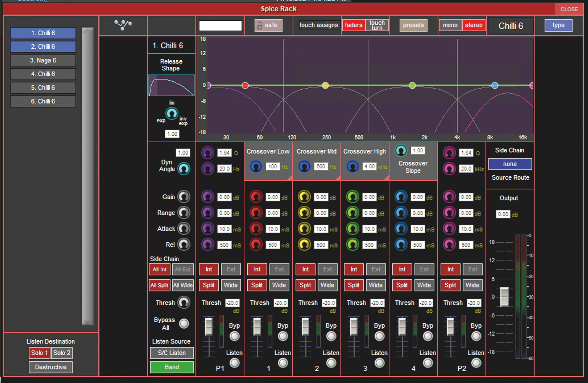Switch to mono mode
The width and height of the screenshot is (588, 383).
point(450,25)
